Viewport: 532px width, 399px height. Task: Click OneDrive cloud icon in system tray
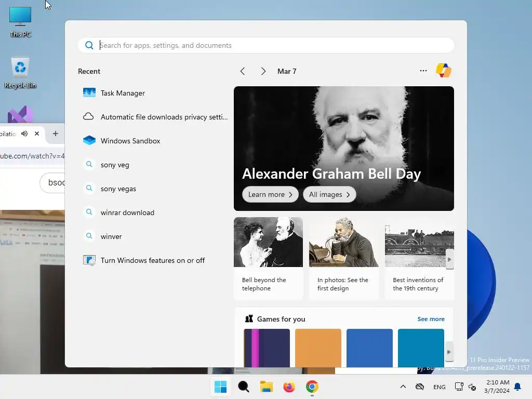[420, 387]
